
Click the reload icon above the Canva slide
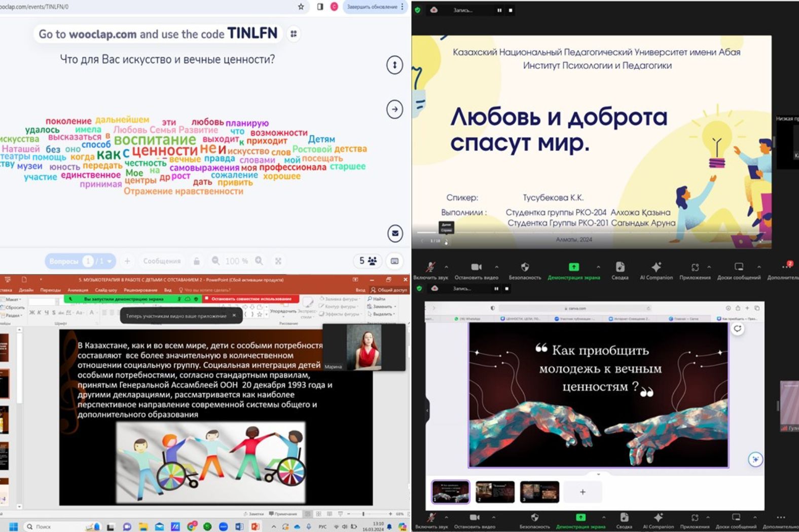pyautogui.click(x=737, y=329)
